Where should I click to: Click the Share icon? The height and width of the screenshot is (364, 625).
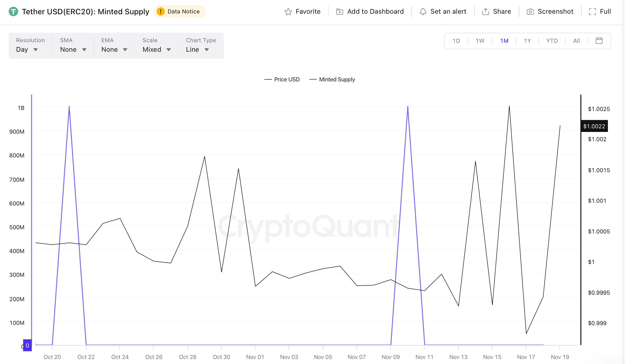click(485, 11)
